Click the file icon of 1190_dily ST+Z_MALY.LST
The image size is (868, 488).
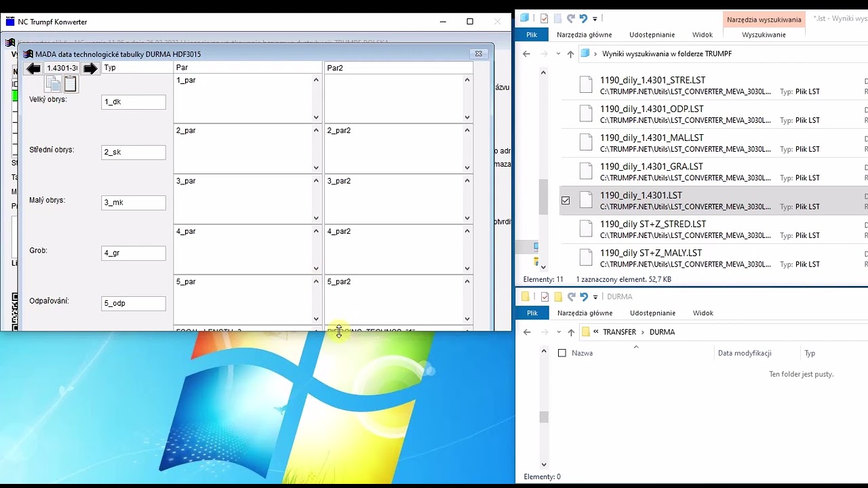(586, 258)
